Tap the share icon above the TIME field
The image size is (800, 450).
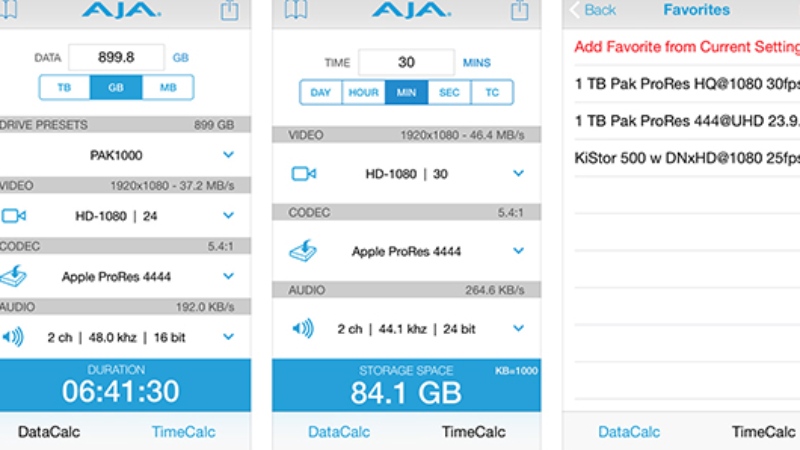pos(519,10)
